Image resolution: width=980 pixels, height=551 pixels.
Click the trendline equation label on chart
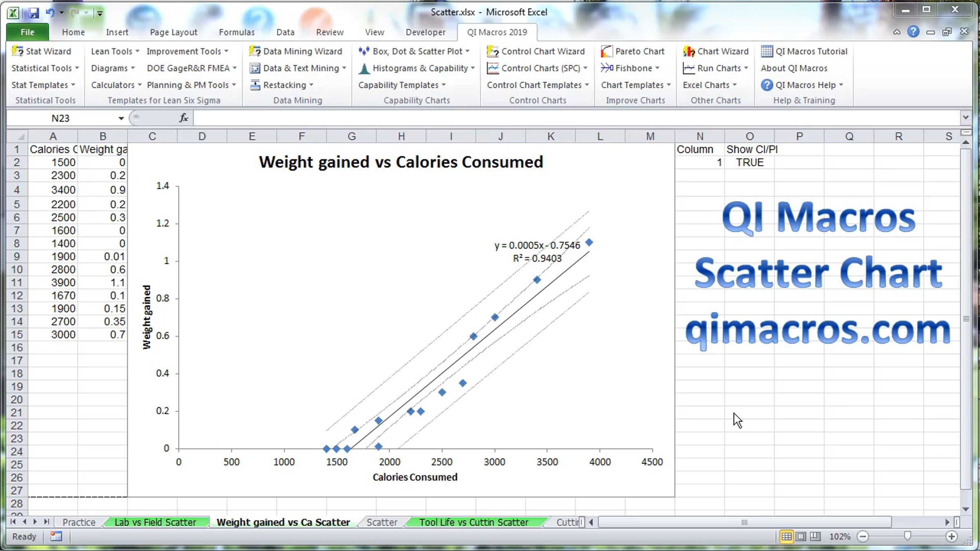(x=537, y=251)
